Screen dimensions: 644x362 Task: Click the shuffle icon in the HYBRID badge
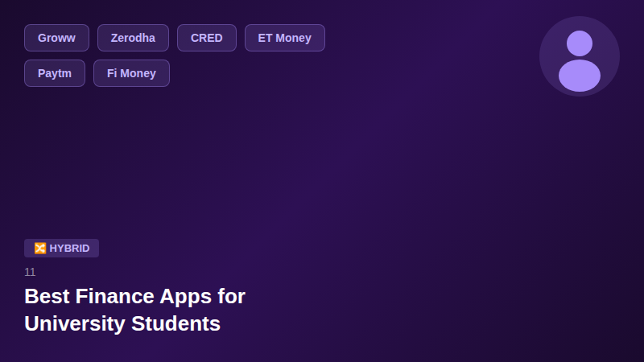point(39,249)
